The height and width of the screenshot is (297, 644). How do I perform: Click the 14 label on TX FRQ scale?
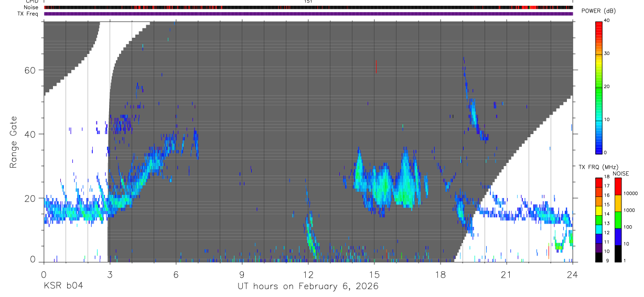[x=607, y=214]
